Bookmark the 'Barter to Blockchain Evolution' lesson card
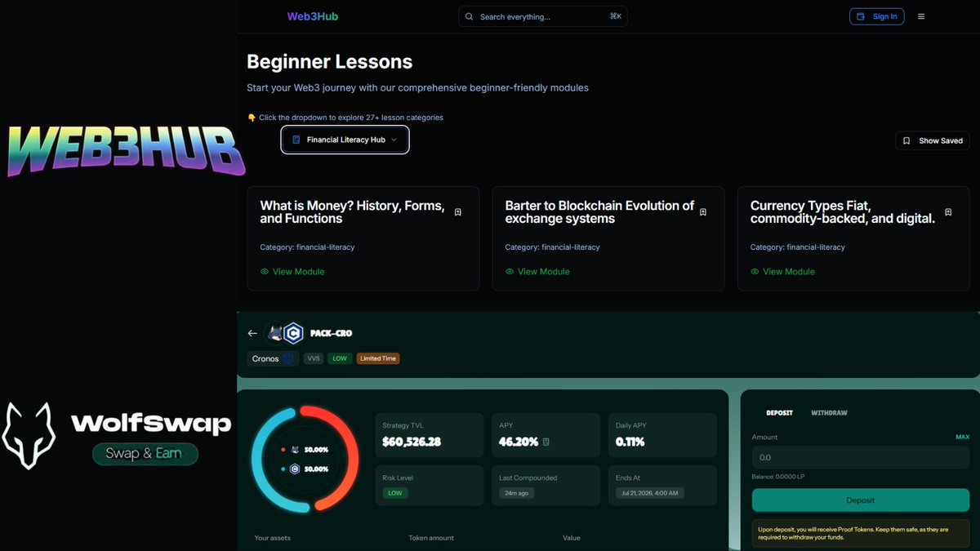Image resolution: width=980 pixels, height=551 pixels. click(x=703, y=212)
